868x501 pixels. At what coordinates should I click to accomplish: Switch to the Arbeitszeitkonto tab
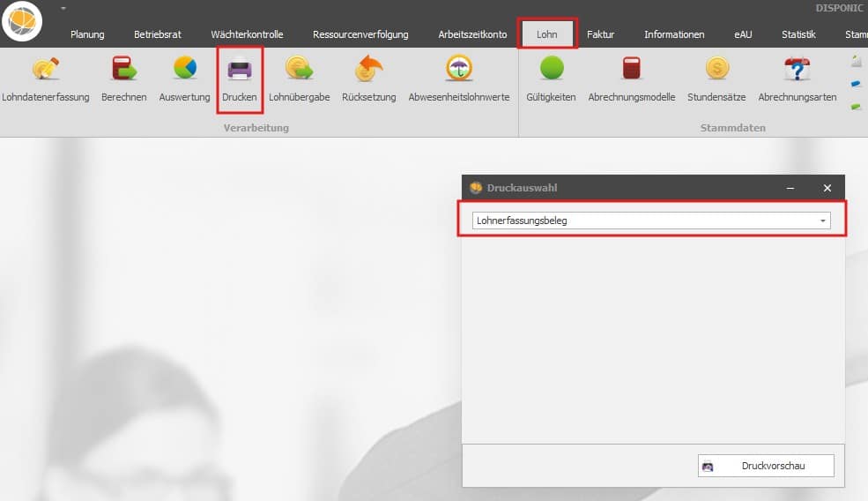pos(472,34)
